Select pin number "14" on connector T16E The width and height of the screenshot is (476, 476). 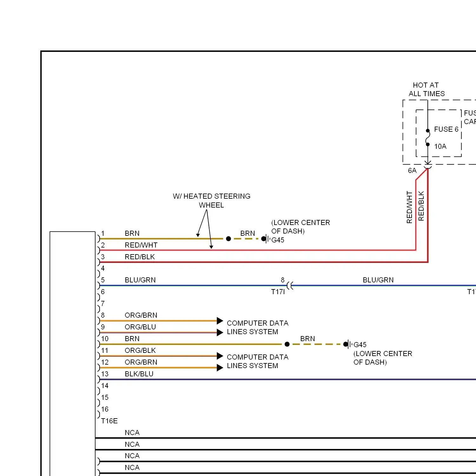(105, 386)
